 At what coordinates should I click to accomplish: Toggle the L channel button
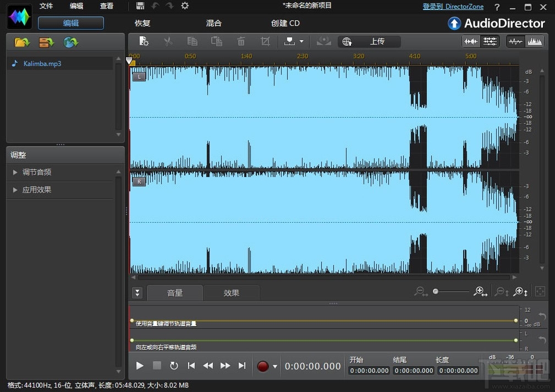tap(139, 77)
